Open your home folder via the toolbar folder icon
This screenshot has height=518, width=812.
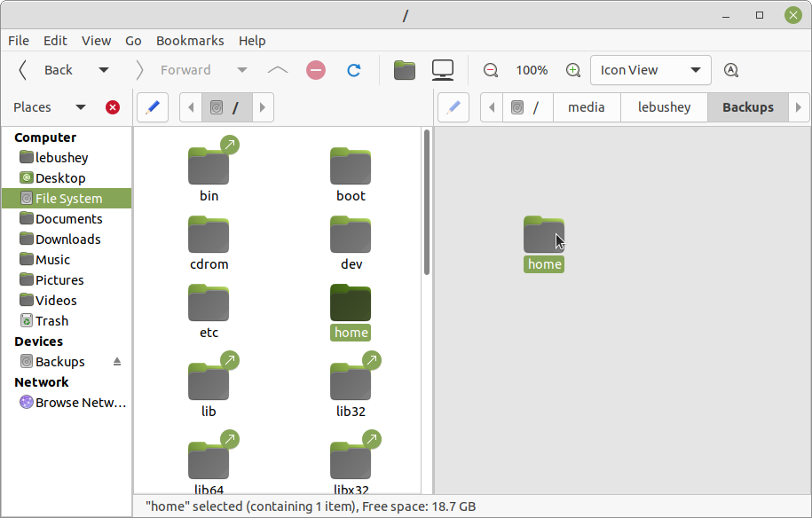point(405,69)
